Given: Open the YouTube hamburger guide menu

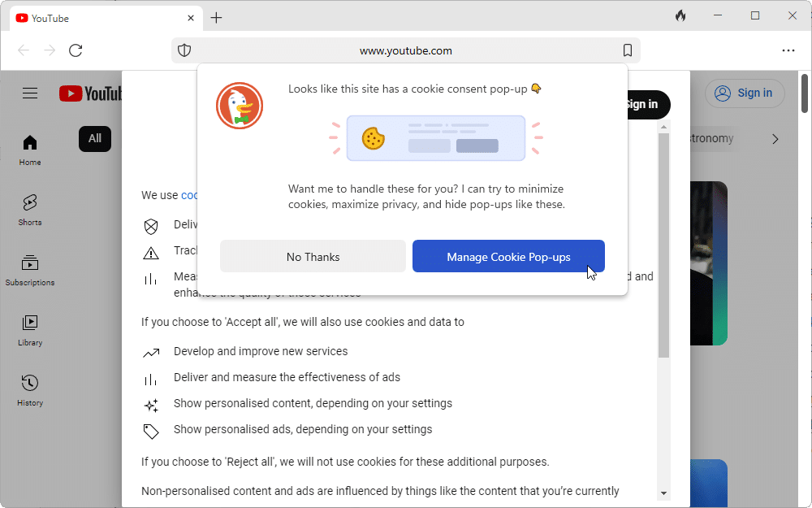Looking at the screenshot, I should [30, 93].
